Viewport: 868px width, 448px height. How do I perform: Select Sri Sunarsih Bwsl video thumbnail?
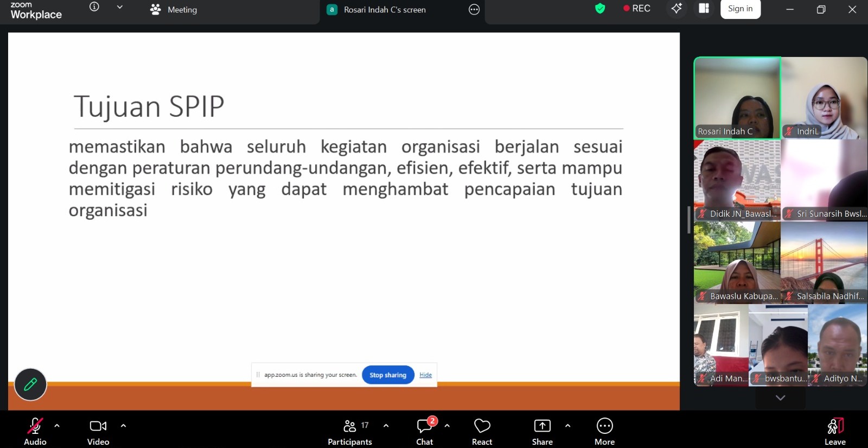tap(824, 180)
